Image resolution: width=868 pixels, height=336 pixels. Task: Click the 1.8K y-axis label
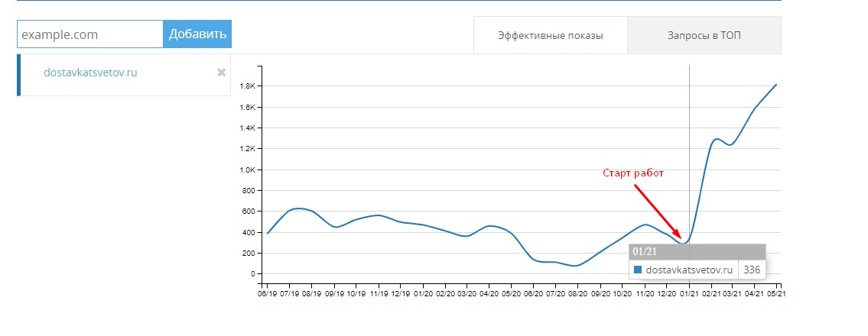click(x=246, y=86)
